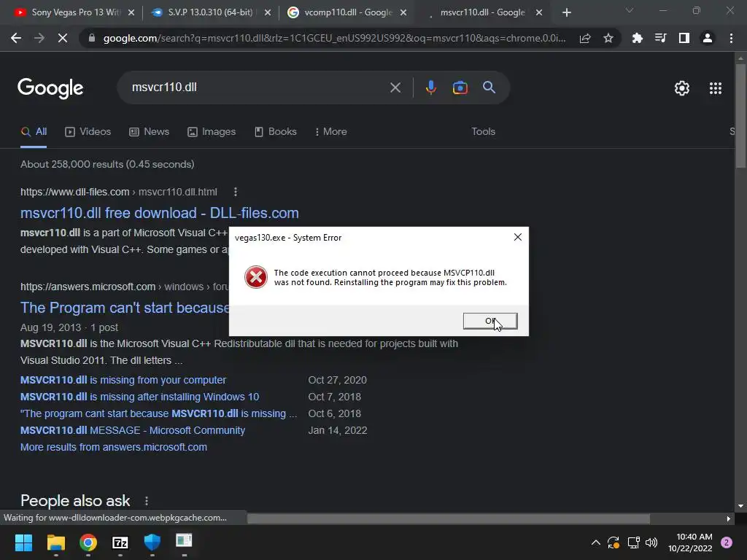Start voice search with the microphone icon
Viewport: 747px width, 560px height.
coord(431,87)
